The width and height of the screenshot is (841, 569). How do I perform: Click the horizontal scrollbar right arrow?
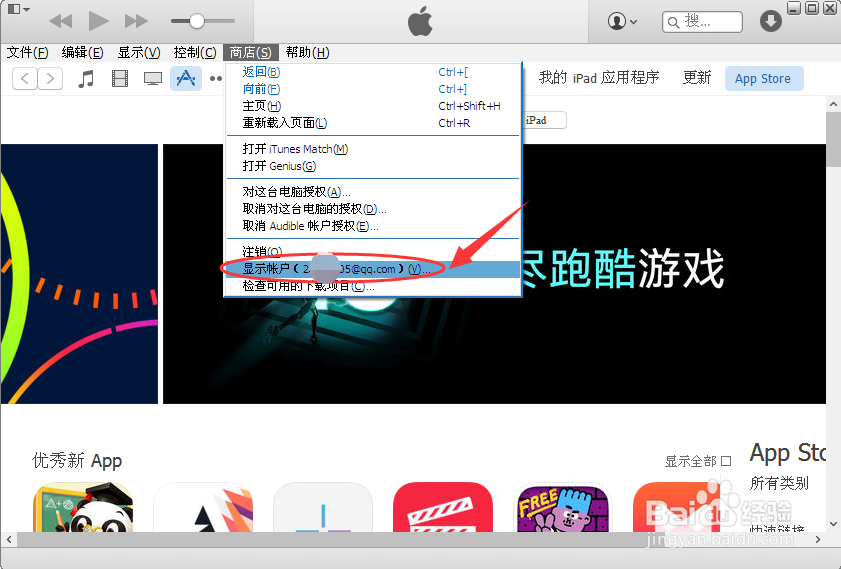tap(818, 539)
